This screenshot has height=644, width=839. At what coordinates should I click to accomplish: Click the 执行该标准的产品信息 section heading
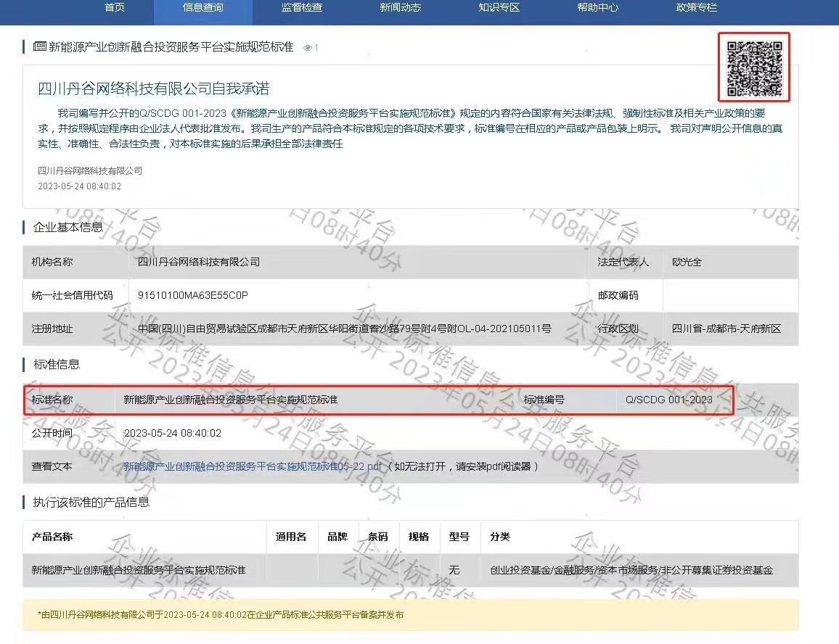coord(91,503)
